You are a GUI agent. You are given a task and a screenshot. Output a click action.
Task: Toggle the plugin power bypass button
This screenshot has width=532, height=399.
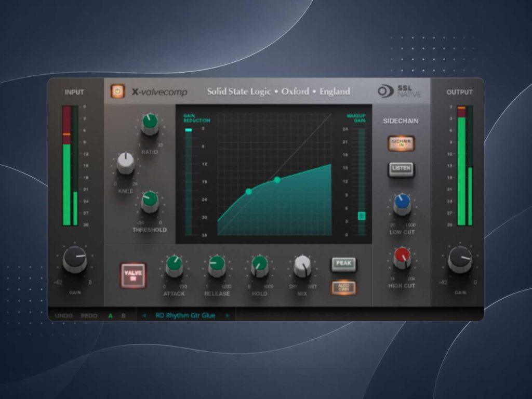[117, 91]
